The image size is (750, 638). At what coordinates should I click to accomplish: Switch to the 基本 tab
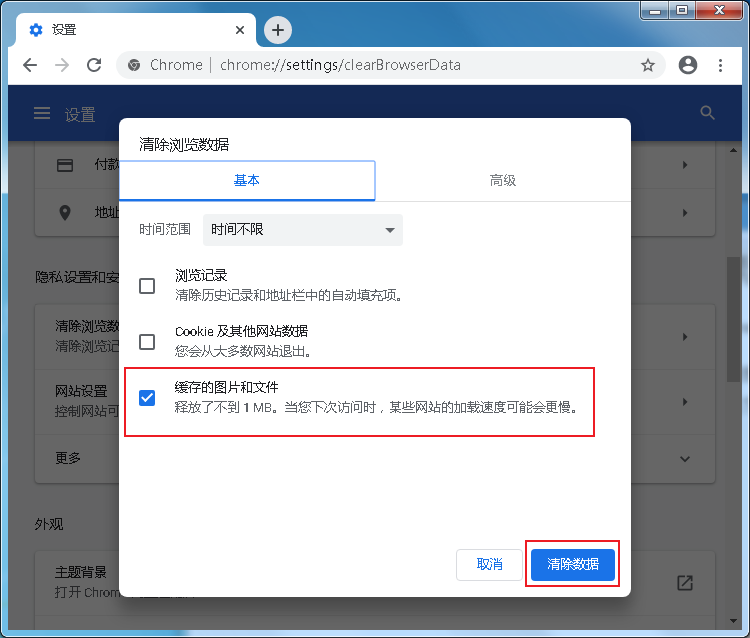pos(247,181)
